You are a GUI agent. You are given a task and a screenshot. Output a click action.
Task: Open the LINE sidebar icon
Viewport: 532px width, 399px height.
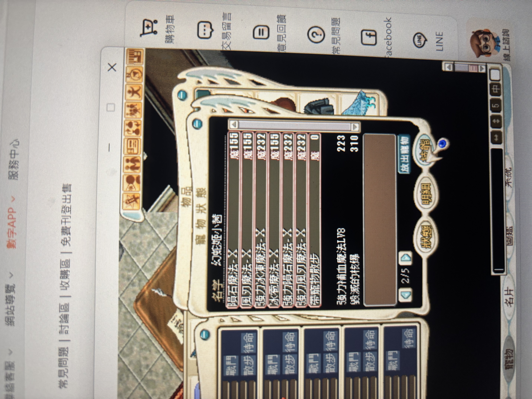[420, 40]
